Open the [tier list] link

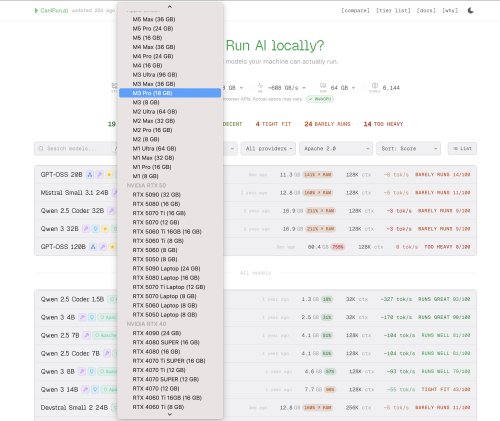point(393,11)
